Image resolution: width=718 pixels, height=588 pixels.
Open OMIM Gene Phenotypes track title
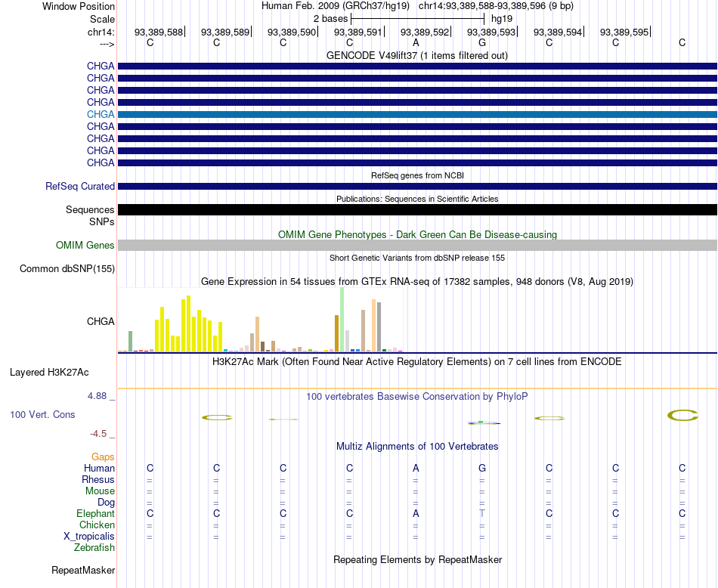[x=417, y=234]
